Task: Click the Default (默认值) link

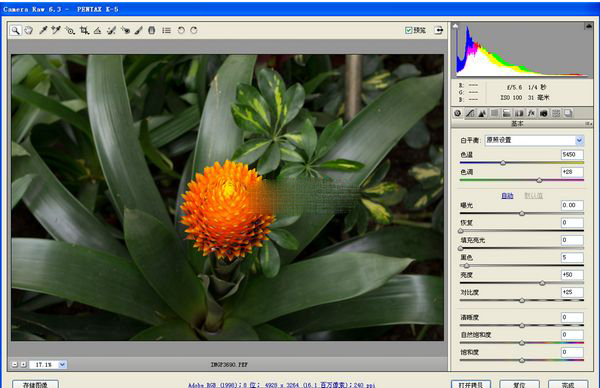Action: pos(533,196)
